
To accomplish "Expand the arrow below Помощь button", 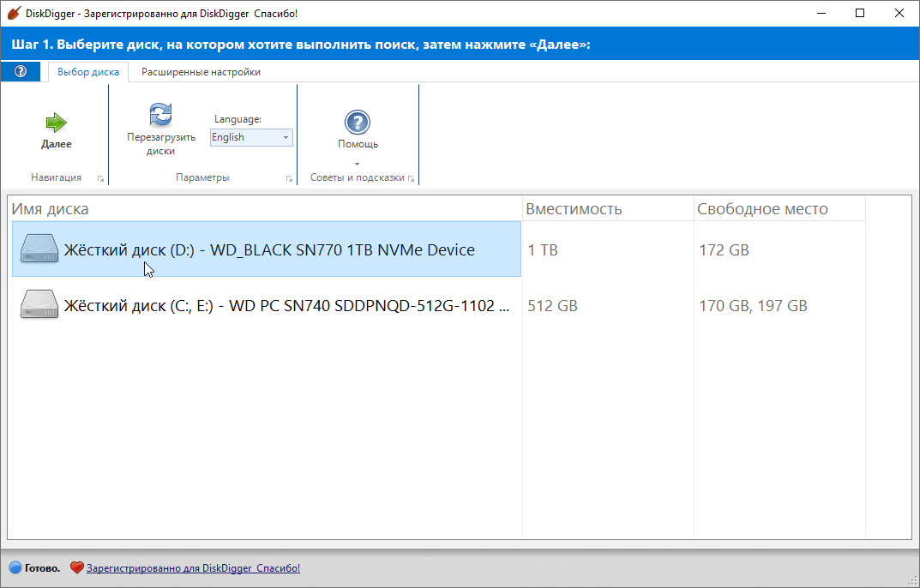I will click(358, 164).
